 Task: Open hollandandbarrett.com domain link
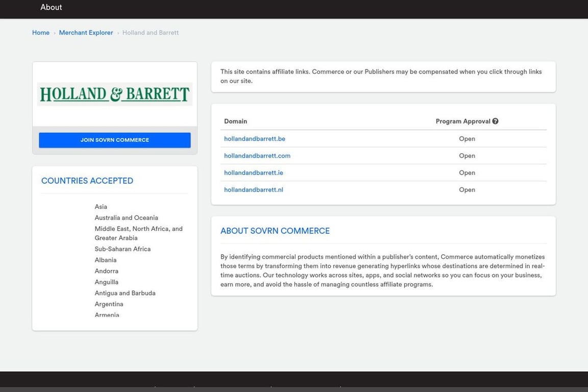coord(257,156)
